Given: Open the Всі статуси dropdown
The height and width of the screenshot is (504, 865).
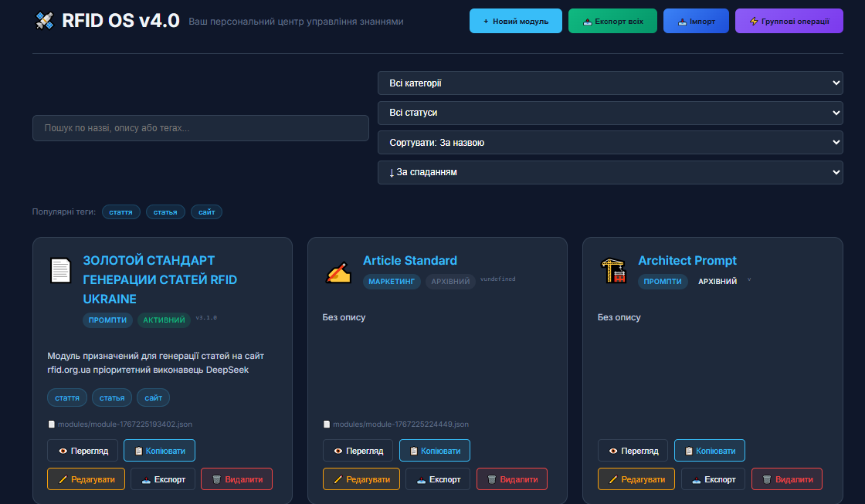Looking at the screenshot, I should [x=610, y=113].
